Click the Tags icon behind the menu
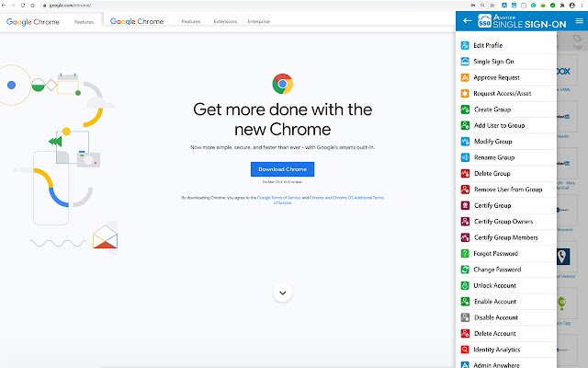The image size is (588, 368). click(x=577, y=40)
